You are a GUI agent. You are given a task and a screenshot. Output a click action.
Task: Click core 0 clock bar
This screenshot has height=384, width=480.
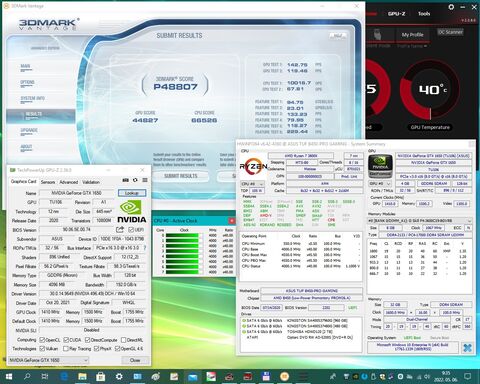(184, 235)
